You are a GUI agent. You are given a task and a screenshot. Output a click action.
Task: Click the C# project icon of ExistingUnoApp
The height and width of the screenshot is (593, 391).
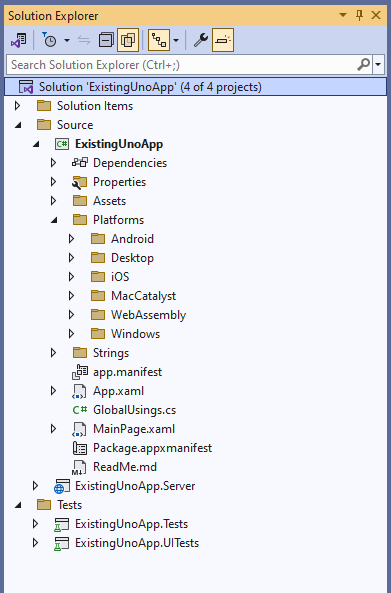[x=62, y=144]
